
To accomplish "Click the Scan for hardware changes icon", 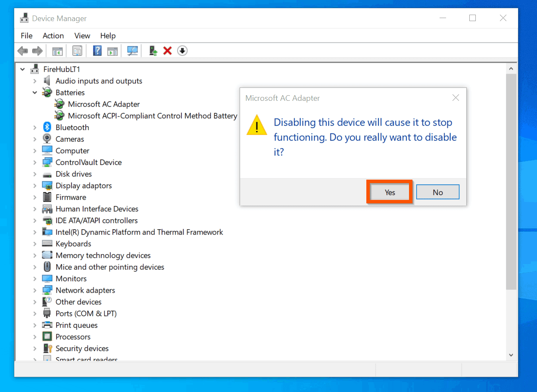I will pyautogui.click(x=132, y=50).
